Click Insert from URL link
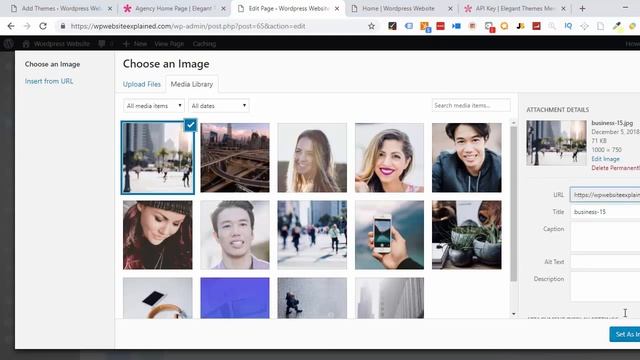This screenshot has width=640, height=360. [49, 81]
